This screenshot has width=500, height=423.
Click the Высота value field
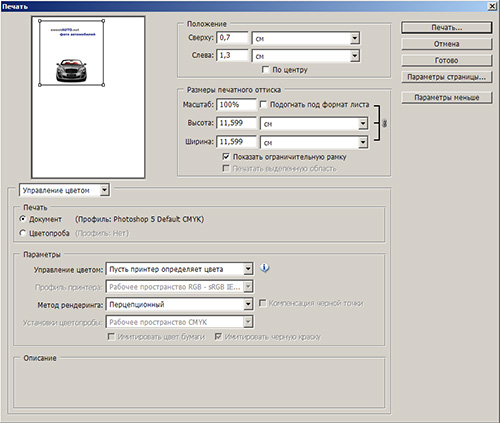pyautogui.click(x=237, y=123)
